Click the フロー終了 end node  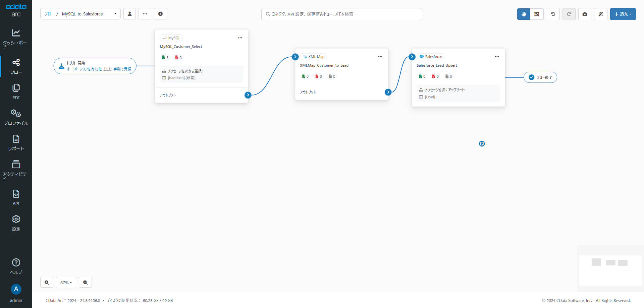[540, 77]
